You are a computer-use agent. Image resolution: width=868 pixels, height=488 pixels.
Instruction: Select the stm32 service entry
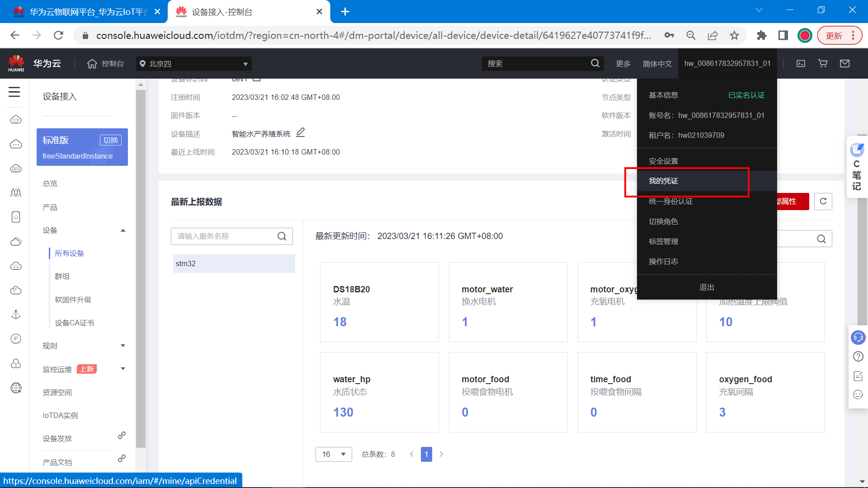coord(234,263)
